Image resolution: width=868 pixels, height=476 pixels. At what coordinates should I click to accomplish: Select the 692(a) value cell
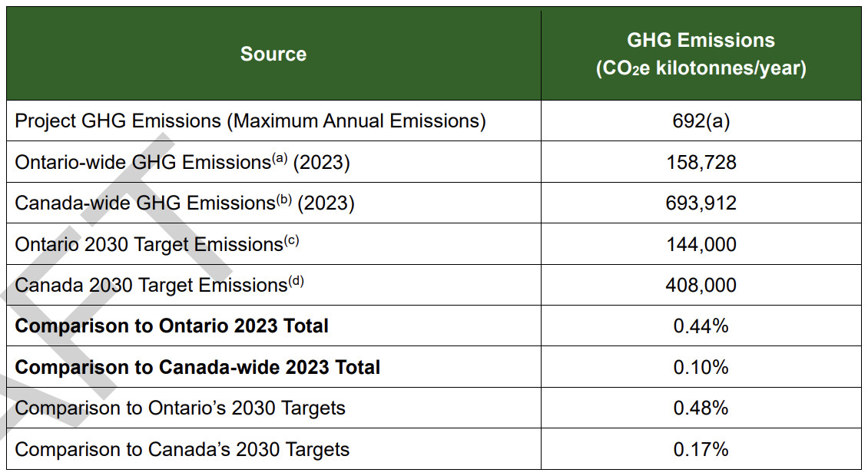coord(701,121)
